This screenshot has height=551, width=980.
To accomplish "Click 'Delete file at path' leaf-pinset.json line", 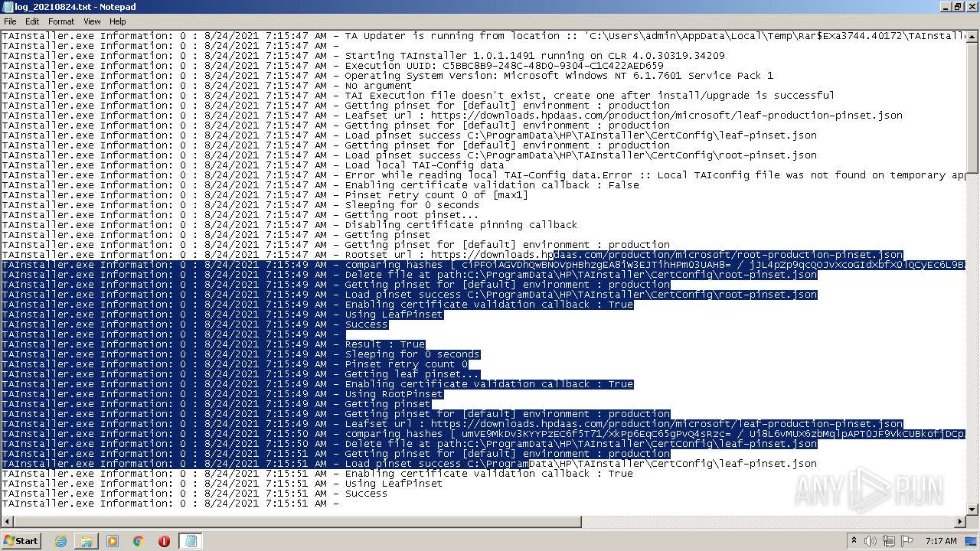I will (409, 444).
